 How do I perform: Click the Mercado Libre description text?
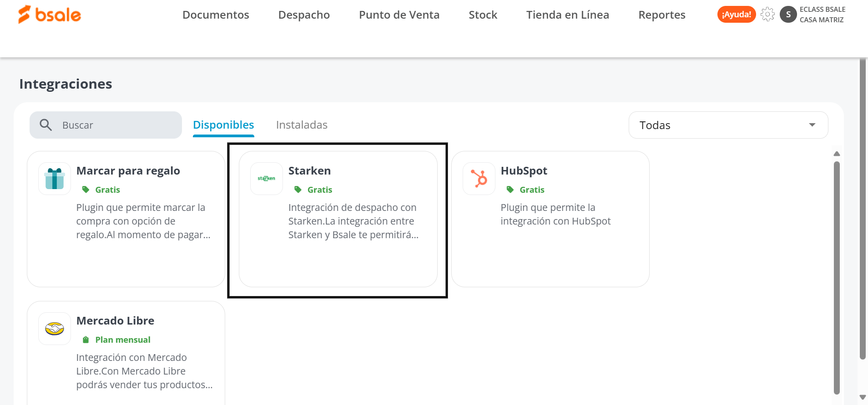pos(144,371)
